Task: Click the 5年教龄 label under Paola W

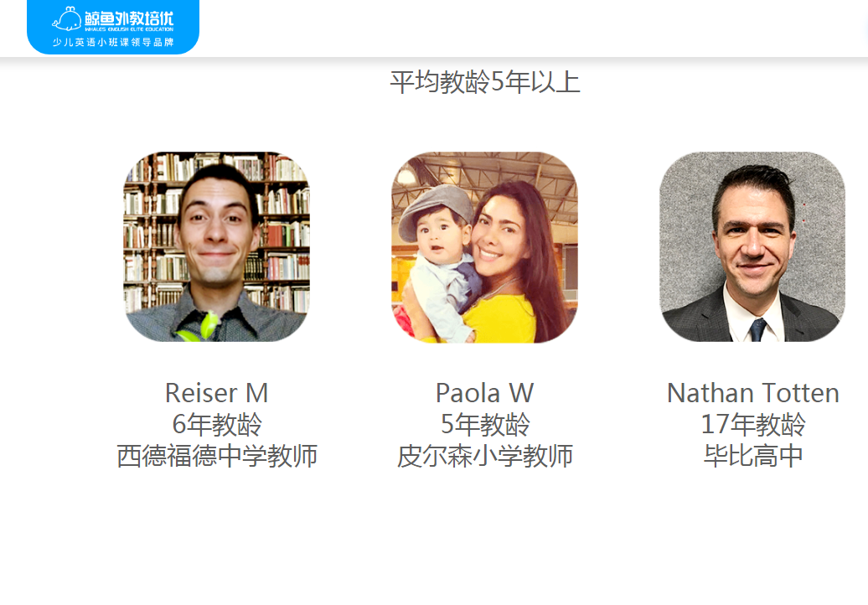Action: tap(485, 425)
